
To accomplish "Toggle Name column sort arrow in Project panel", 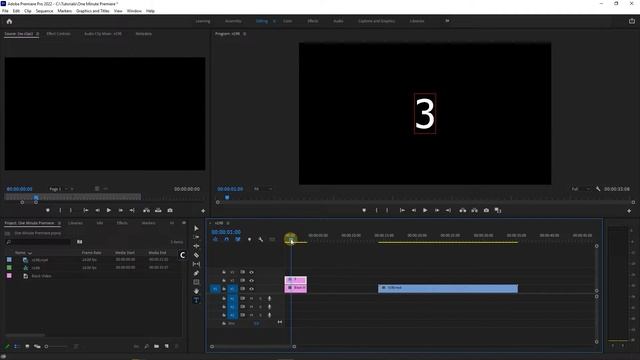I will (x=30, y=253).
